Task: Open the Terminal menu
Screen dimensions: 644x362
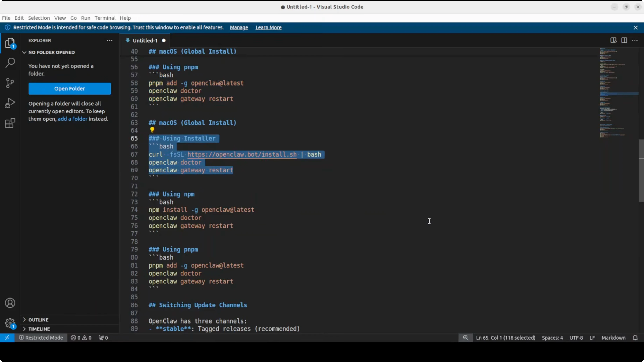Action: coord(105,18)
